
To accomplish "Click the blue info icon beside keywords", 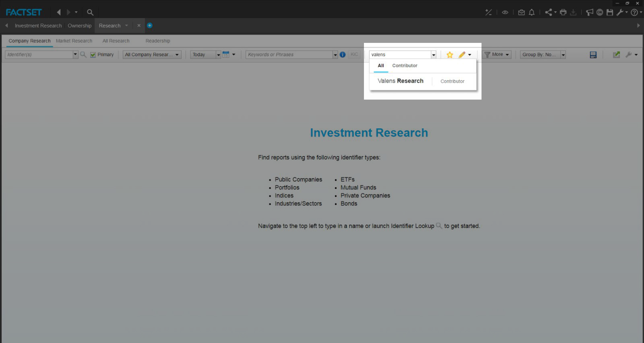I will click(x=342, y=54).
